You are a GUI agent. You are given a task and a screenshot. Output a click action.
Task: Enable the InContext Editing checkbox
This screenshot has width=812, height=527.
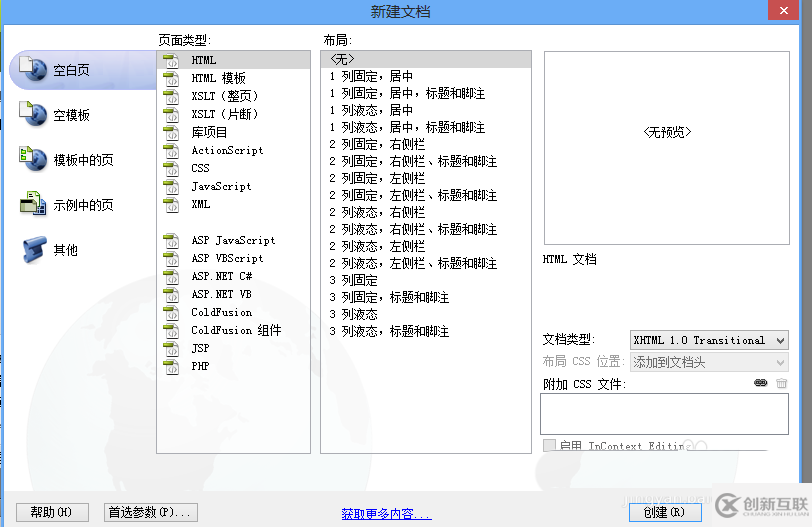click(549, 445)
